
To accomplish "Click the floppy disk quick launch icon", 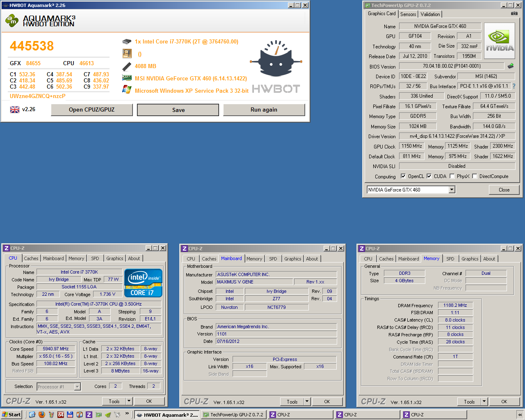I will 70,415.
